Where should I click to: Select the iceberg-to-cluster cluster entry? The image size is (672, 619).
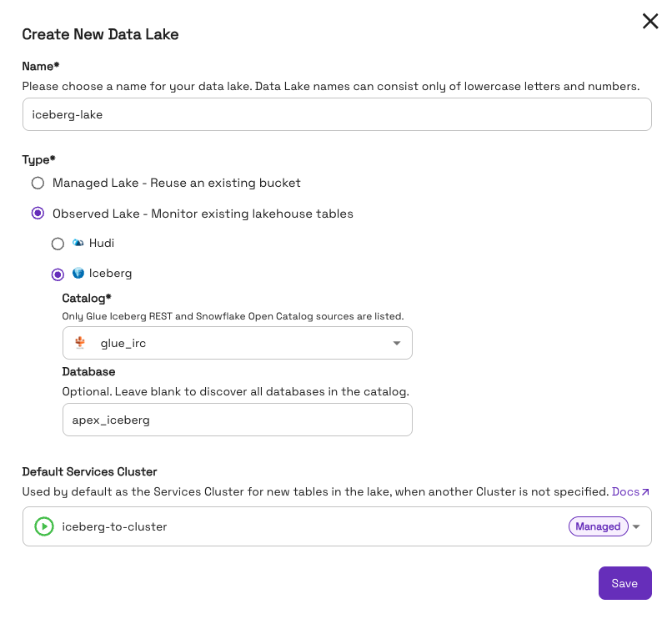[x=114, y=526]
